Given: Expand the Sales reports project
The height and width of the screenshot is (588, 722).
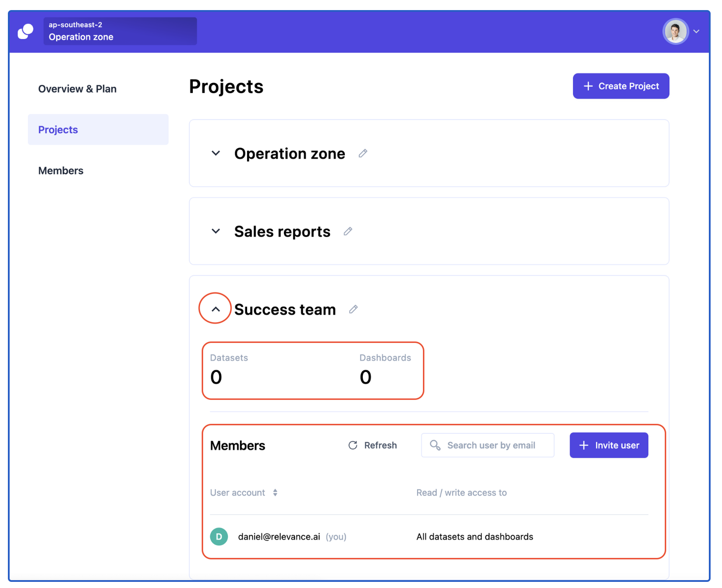Looking at the screenshot, I should point(216,231).
